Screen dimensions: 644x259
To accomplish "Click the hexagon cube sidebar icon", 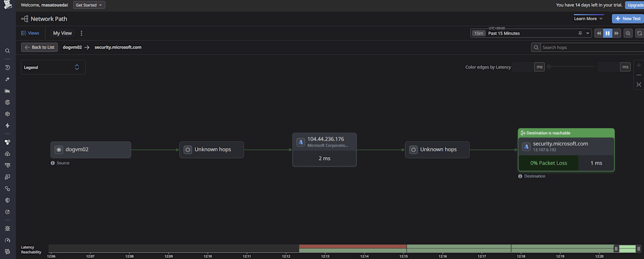I will click(8, 114).
